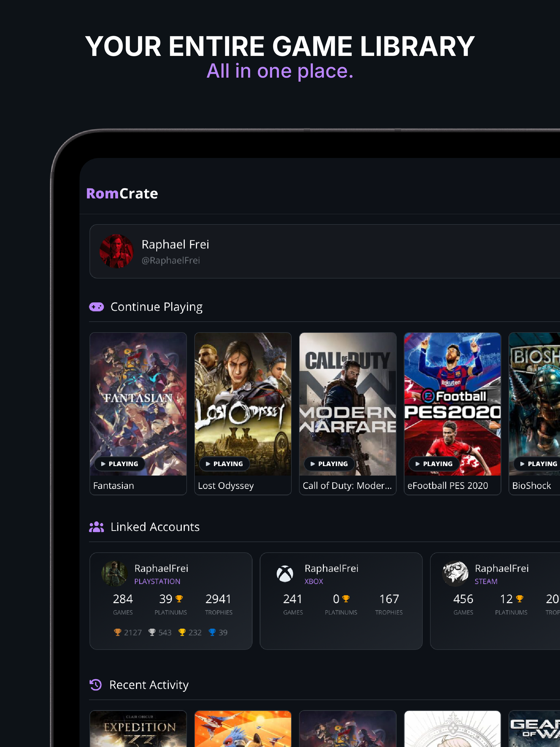Click the blue platinum trophy icon in breakdown row
560x747 pixels.
point(212,632)
